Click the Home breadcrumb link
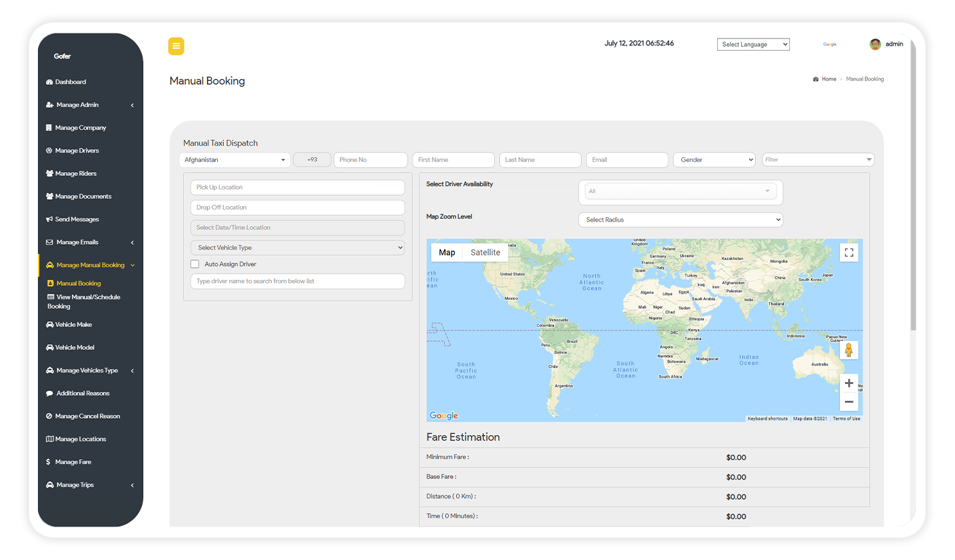This screenshot has width=955, height=560. [829, 79]
